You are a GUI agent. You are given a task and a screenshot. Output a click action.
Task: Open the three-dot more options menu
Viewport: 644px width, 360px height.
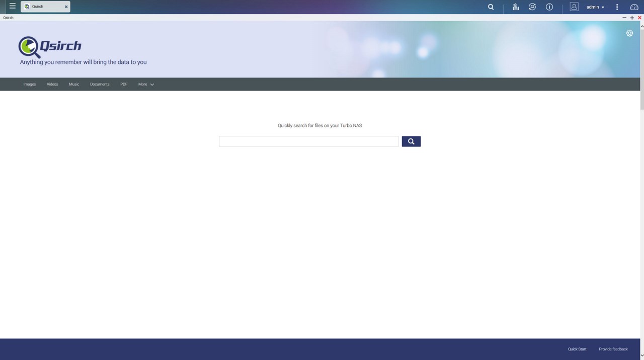(x=617, y=7)
